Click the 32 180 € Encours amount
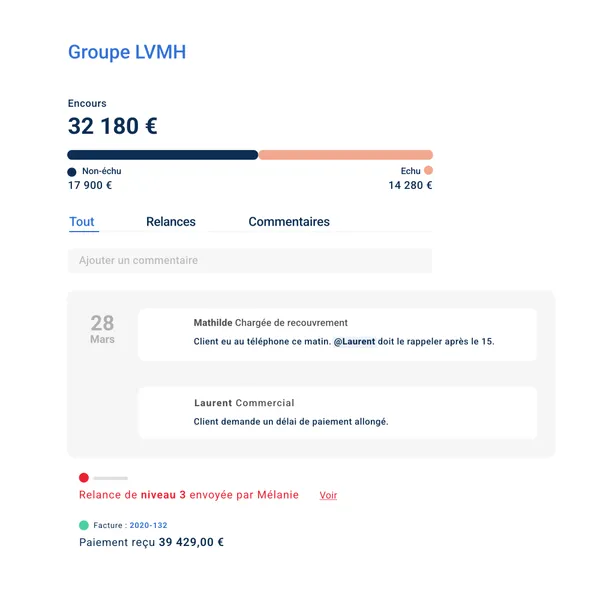Screen dimensions: 600x600 tap(112, 127)
